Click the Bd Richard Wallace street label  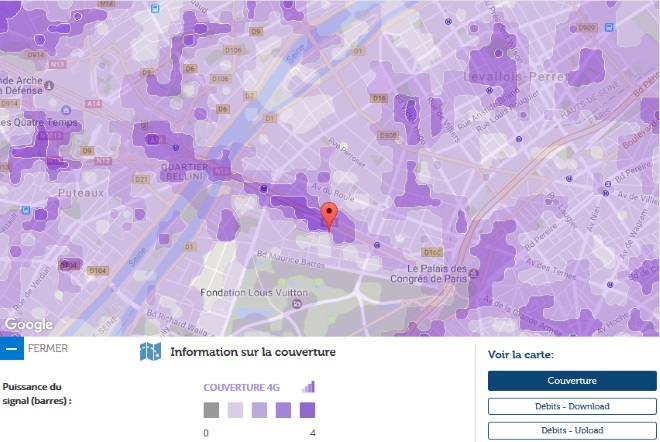tap(181, 324)
